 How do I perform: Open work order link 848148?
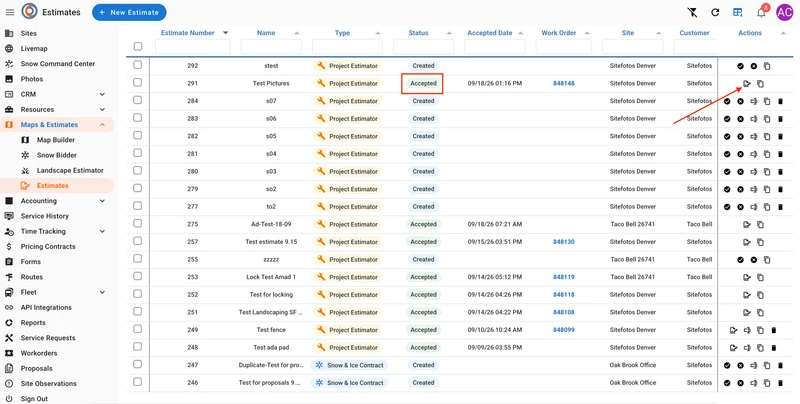[564, 84]
